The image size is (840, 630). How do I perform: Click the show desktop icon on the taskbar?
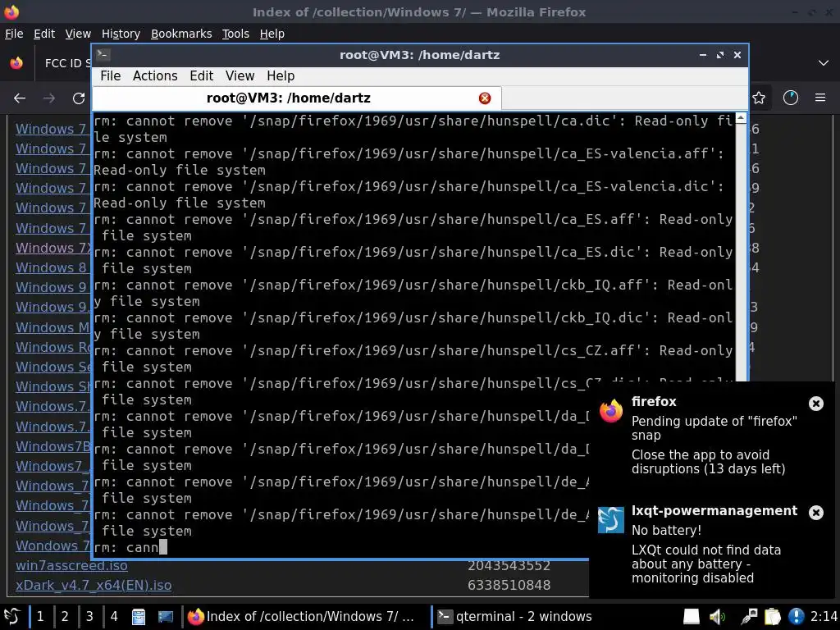166,617
